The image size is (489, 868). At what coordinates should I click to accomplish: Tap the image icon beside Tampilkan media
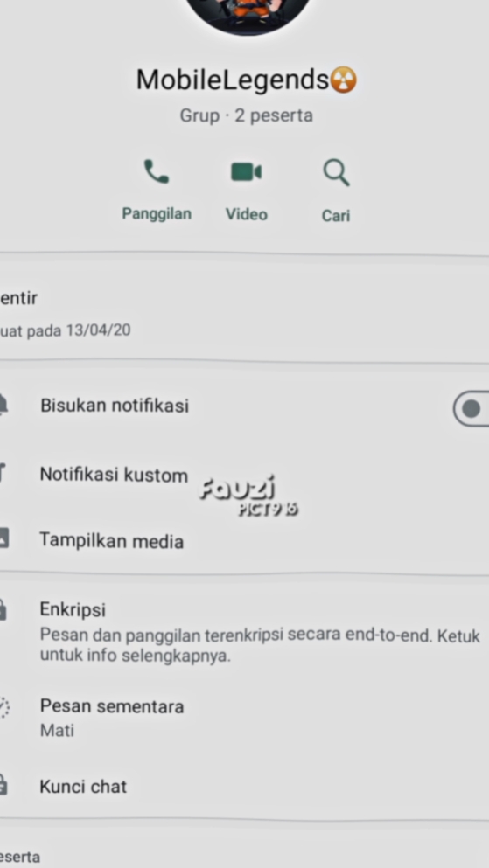click(x=3, y=538)
